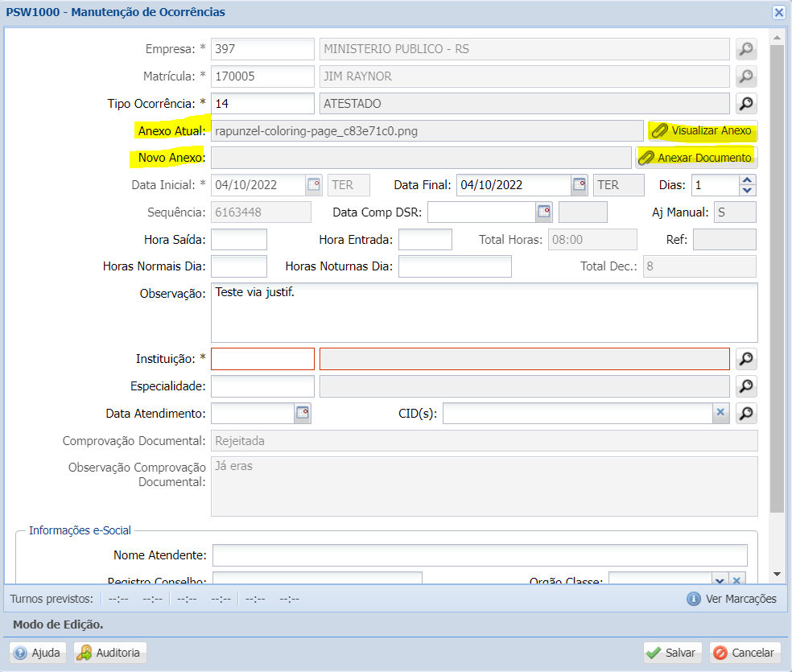
Task: Decrease Dias with the down arrow
Action: tap(747, 191)
